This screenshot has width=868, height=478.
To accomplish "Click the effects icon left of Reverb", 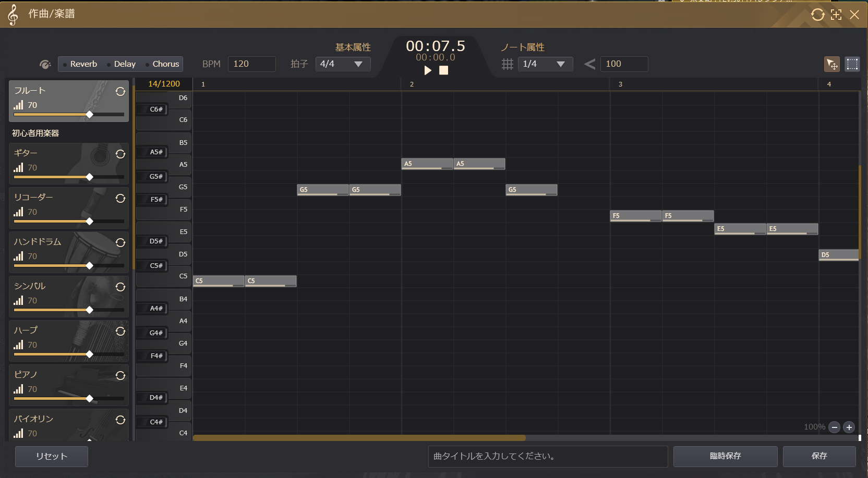I will pyautogui.click(x=45, y=64).
